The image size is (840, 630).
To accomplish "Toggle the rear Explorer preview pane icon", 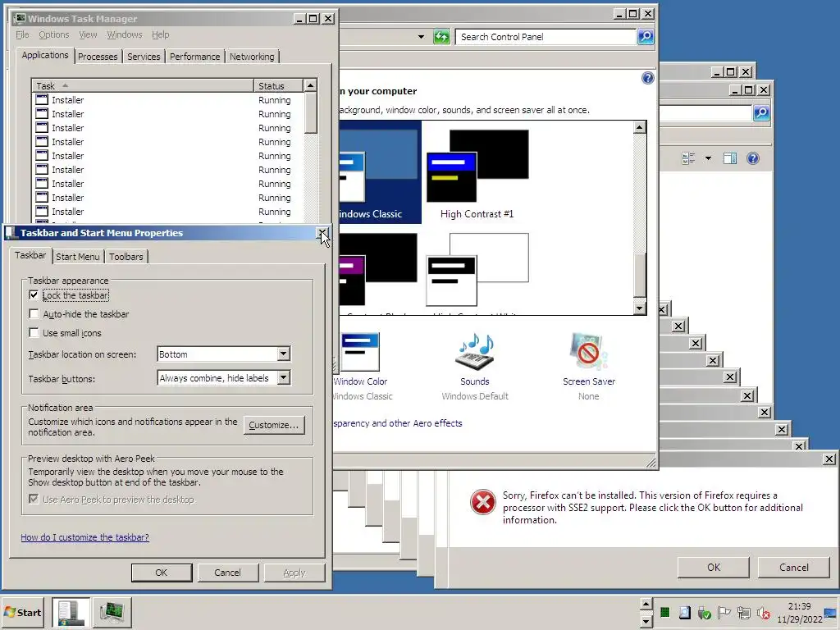I will coord(729,158).
